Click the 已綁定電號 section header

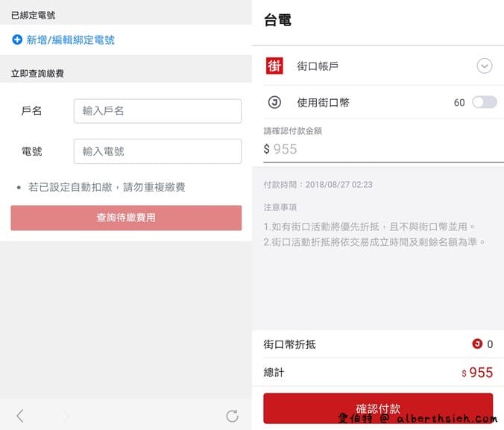point(33,15)
